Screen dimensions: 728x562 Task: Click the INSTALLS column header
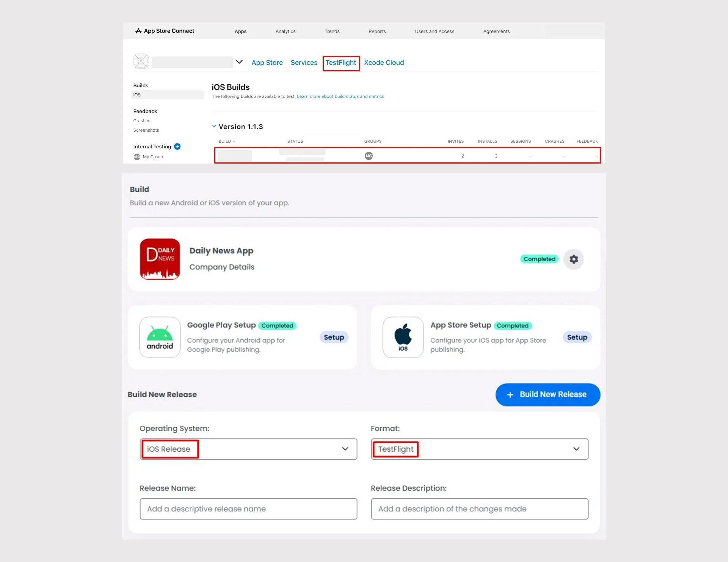[488, 141]
